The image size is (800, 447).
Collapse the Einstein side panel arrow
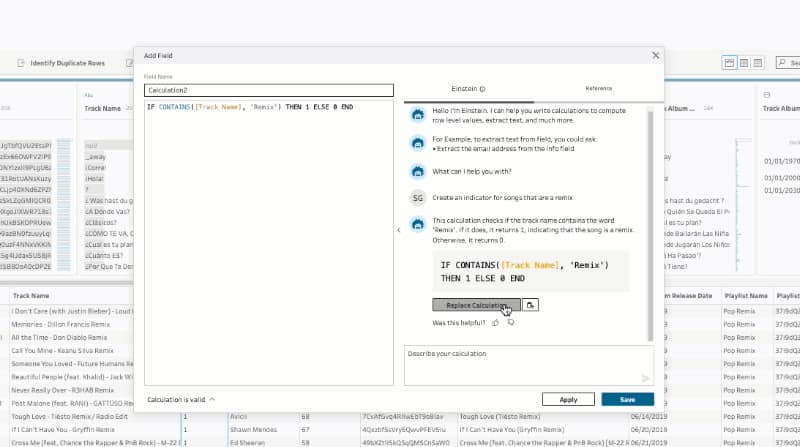click(x=398, y=230)
